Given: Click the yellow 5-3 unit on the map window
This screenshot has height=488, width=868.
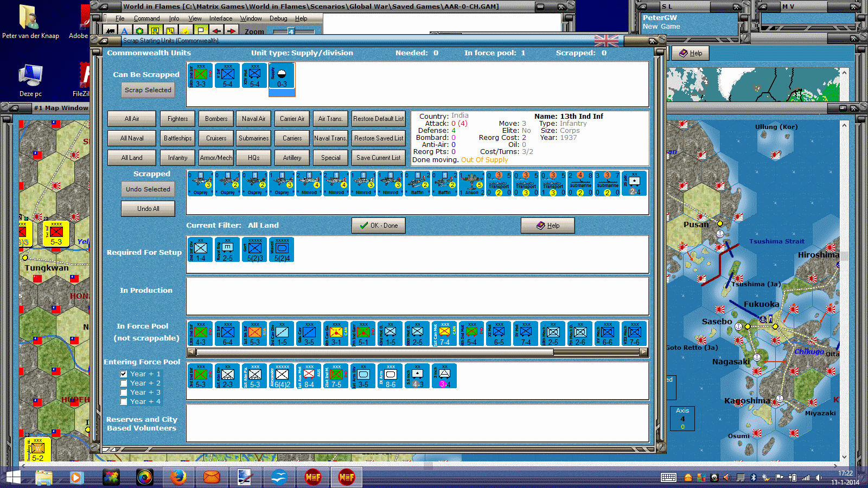Looking at the screenshot, I should tap(56, 234).
